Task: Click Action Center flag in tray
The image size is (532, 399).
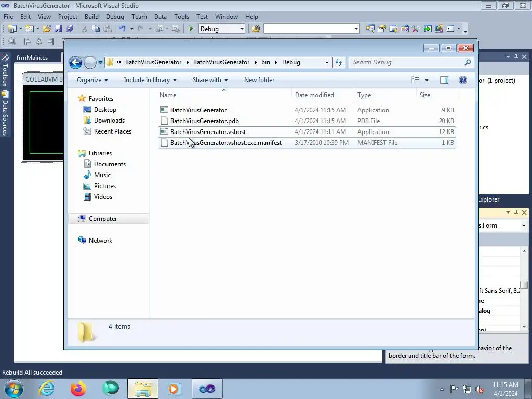Action: (454, 389)
